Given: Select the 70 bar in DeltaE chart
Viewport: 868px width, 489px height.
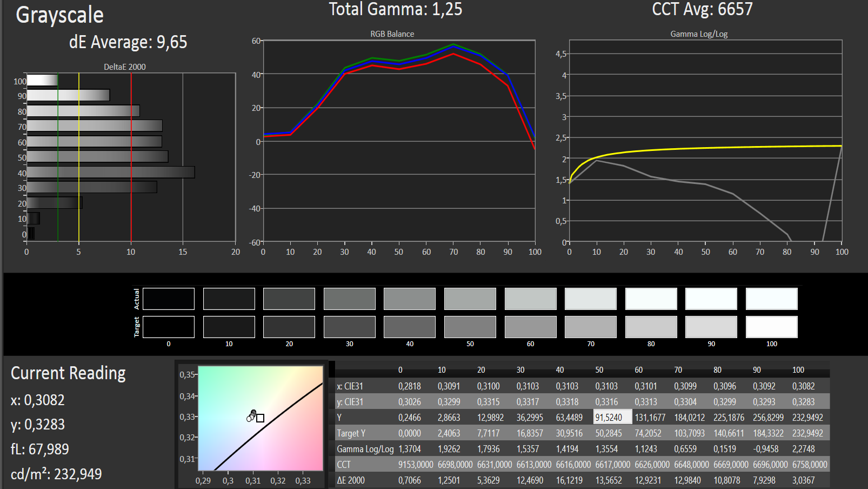Looking at the screenshot, I should point(95,126).
